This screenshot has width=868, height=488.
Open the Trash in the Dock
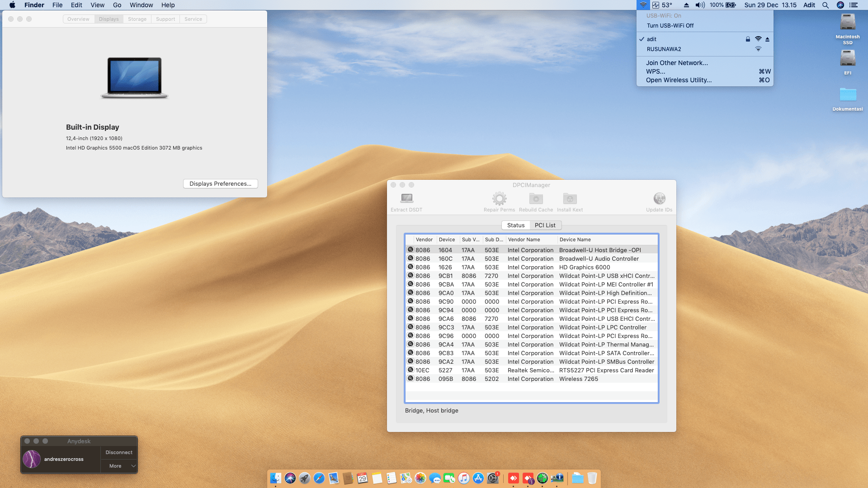592,478
